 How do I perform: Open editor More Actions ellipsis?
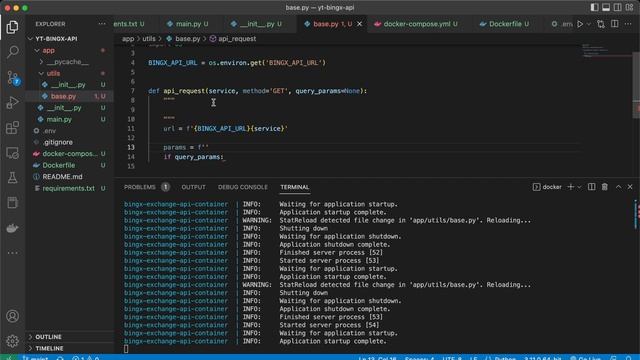tap(628, 24)
